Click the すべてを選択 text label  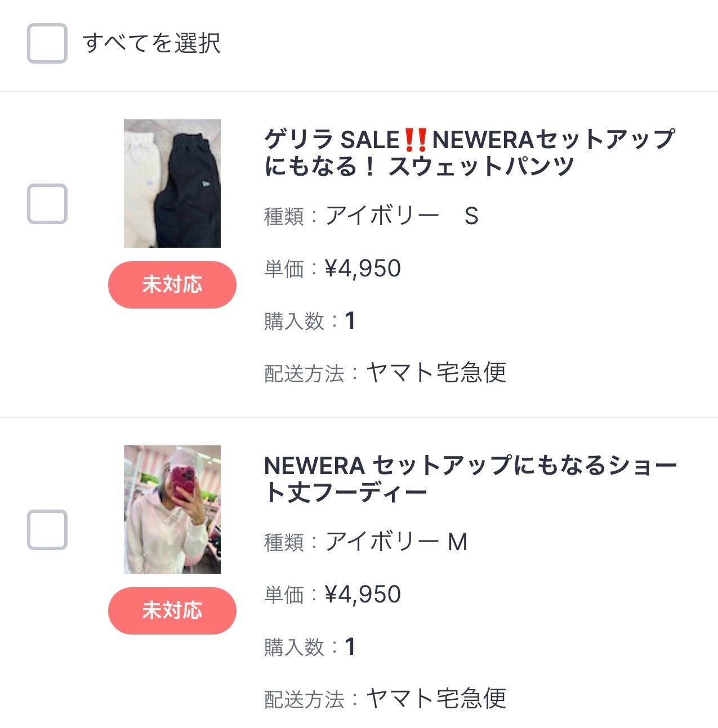click(151, 43)
